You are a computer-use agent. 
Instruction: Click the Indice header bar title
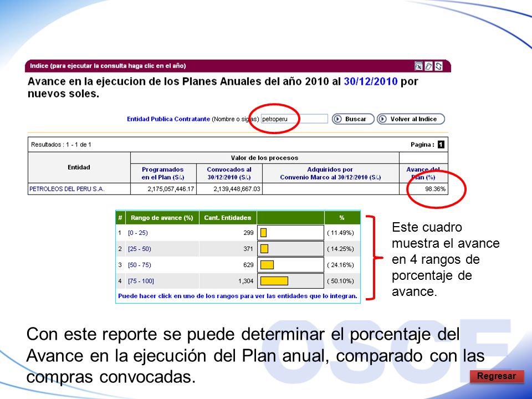[108, 66]
